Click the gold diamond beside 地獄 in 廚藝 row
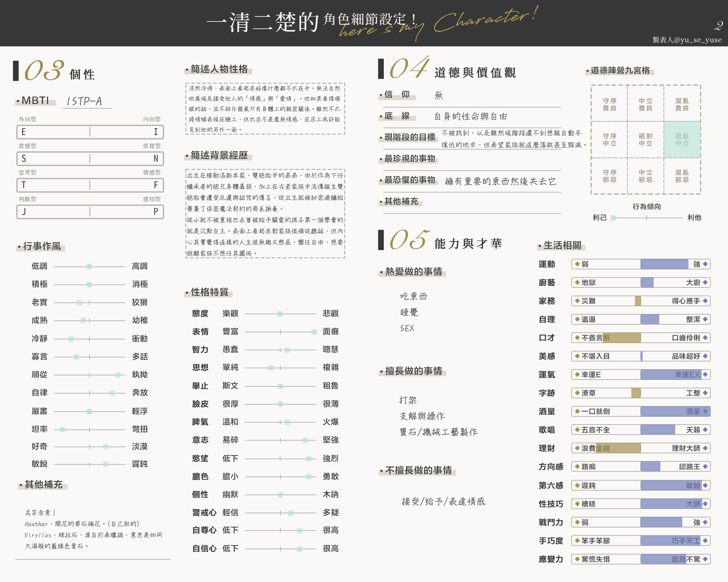 (x=577, y=282)
